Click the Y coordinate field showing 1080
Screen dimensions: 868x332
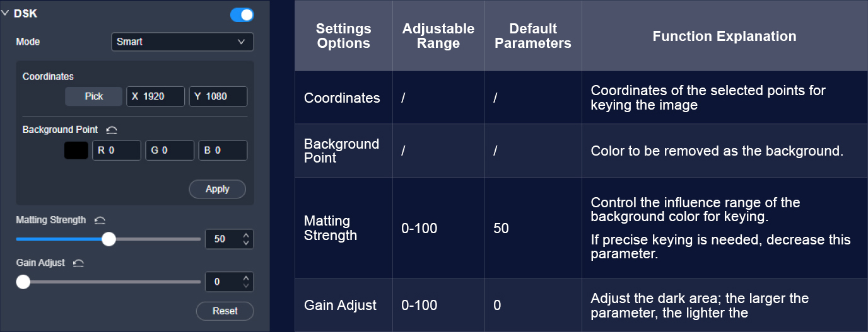[x=218, y=96]
